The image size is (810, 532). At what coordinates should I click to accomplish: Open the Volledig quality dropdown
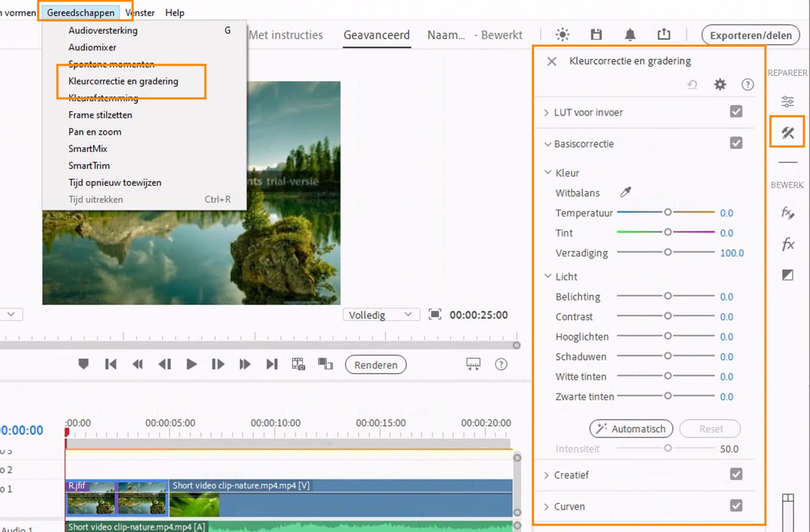(x=381, y=315)
